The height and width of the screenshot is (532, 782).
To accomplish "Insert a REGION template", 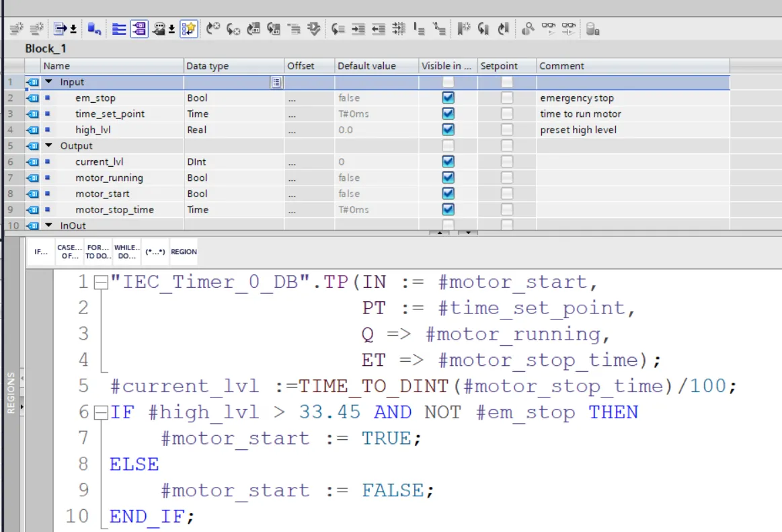I will 184,252.
